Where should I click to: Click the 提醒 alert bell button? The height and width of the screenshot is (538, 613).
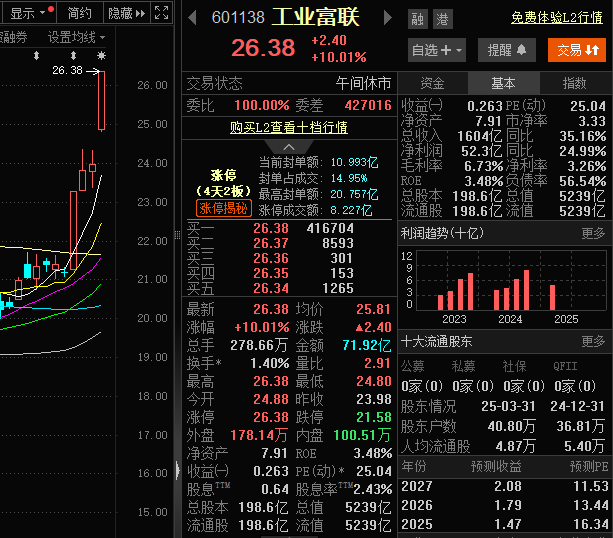pos(507,50)
